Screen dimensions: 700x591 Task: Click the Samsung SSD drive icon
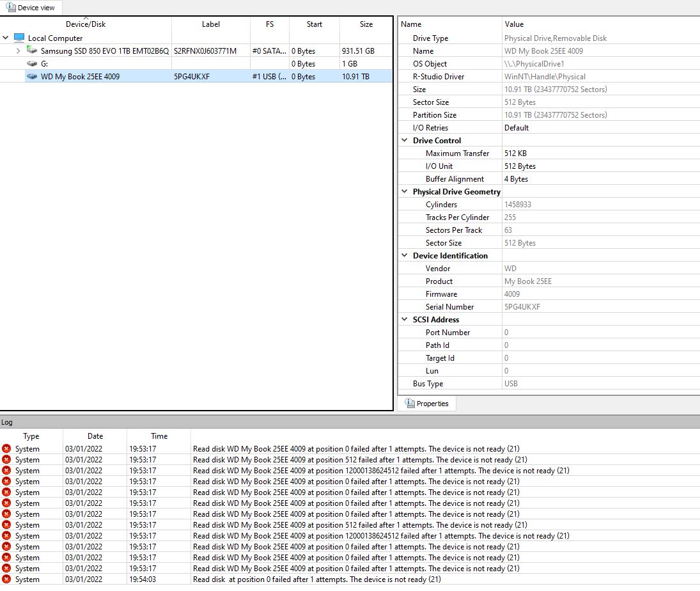tap(32, 50)
